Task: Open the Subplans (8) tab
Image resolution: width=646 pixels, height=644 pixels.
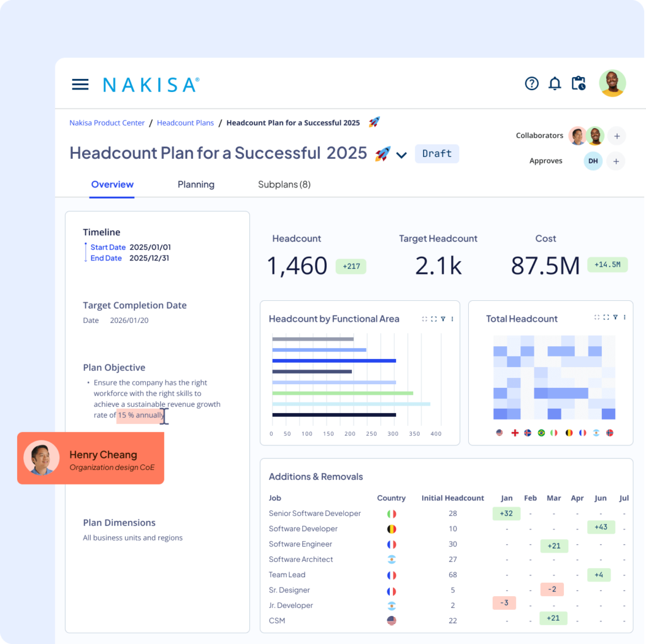Action: (x=284, y=184)
